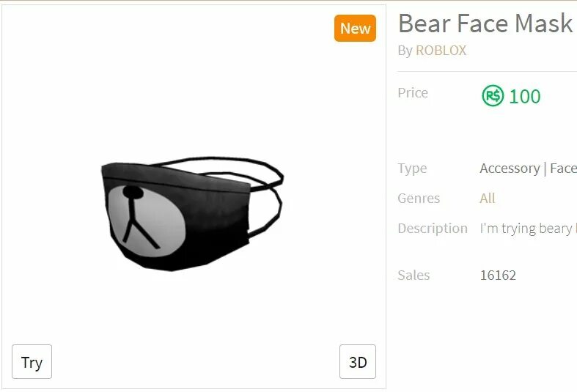Click the black bear nose graphic
The width and height of the screenshot is (577, 392).
[x=133, y=192]
